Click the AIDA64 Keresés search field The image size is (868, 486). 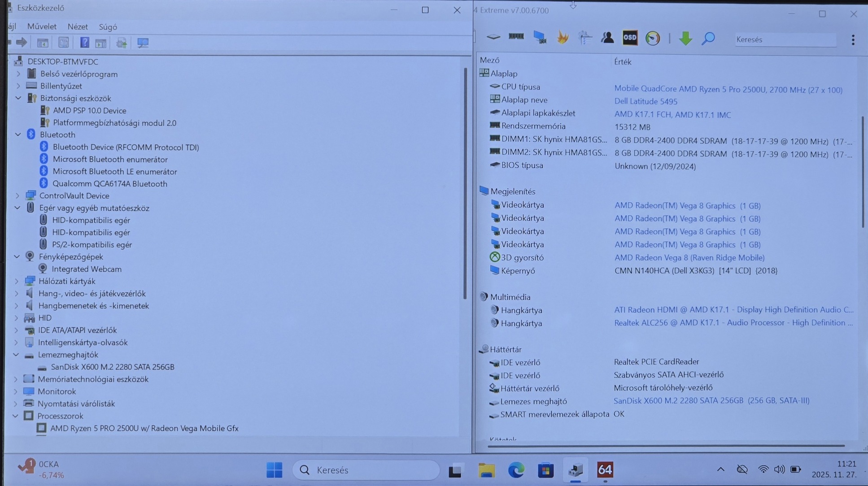pos(785,39)
